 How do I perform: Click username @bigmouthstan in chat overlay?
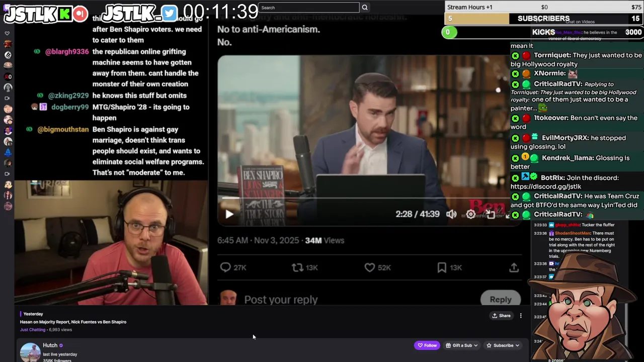(63, 130)
